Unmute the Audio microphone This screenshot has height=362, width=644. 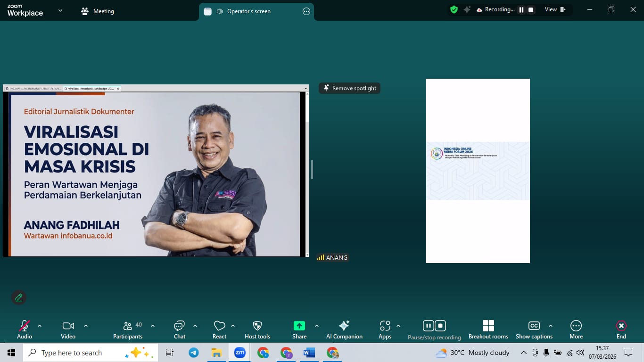pyautogui.click(x=25, y=326)
